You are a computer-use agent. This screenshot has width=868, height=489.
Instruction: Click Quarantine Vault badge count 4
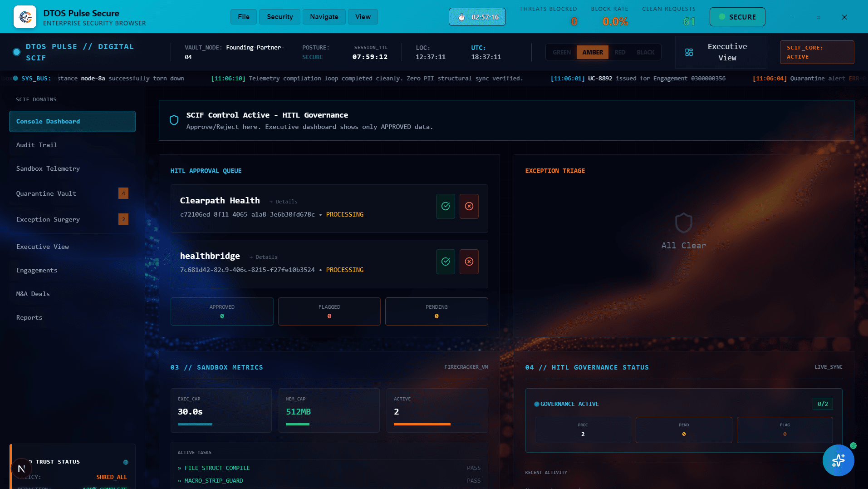tap(123, 193)
